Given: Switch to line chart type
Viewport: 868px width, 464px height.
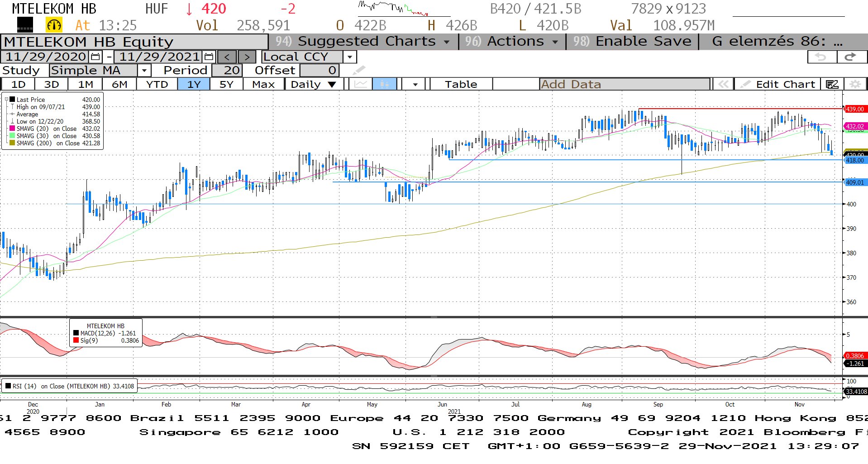Looking at the screenshot, I should tap(361, 84).
